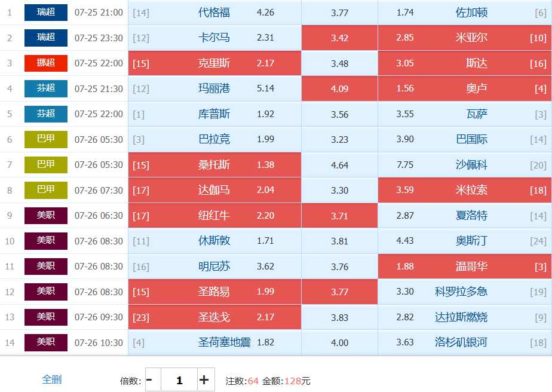
Task: Deselect 克里斯 home win 2.17
Action: pos(214,63)
